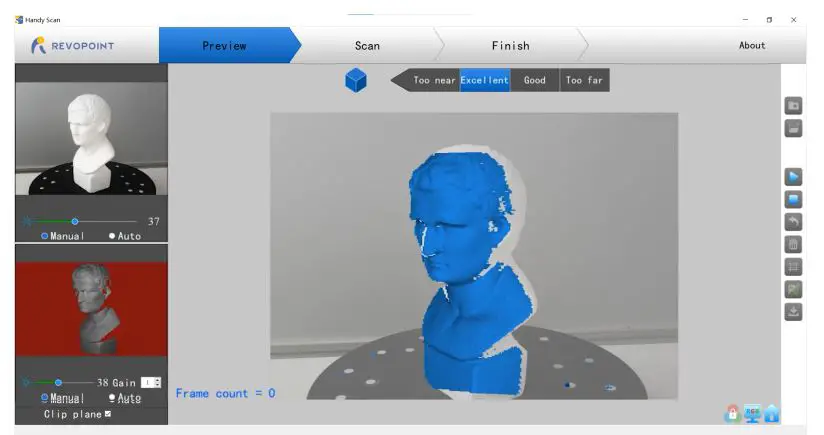This screenshot has height=435, width=824.
Task: Click the export download icon
Action: pyautogui.click(x=793, y=312)
